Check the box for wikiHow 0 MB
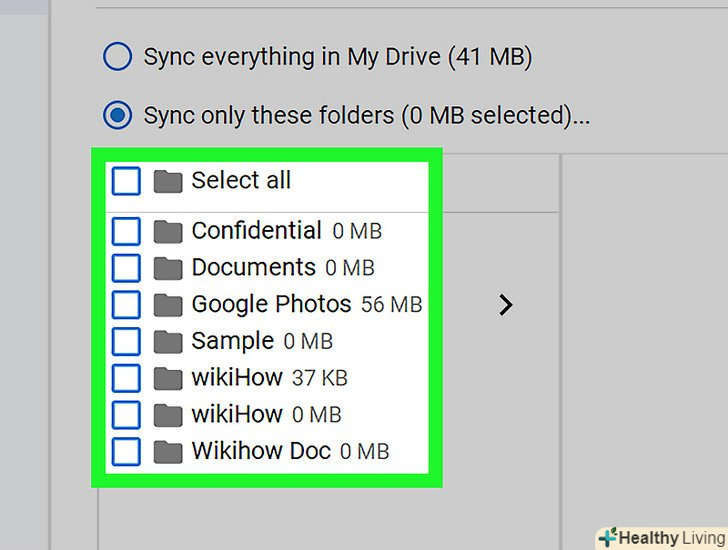 tap(126, 415)
